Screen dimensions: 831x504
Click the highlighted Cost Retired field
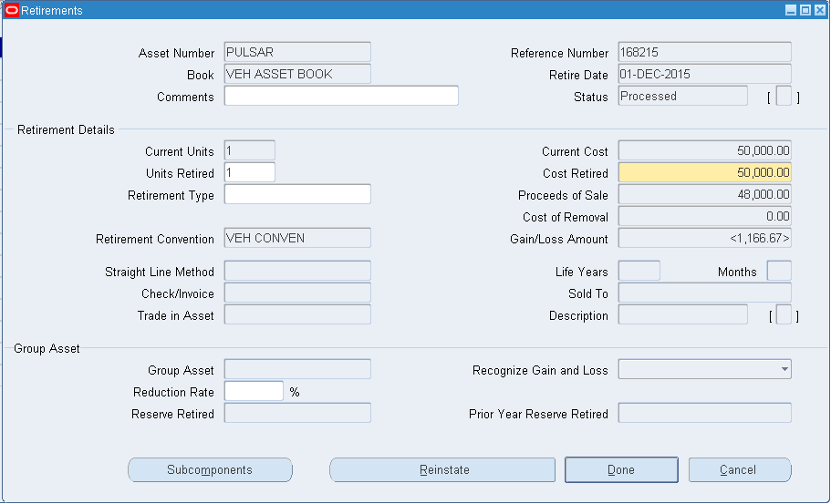coord(704,172)
